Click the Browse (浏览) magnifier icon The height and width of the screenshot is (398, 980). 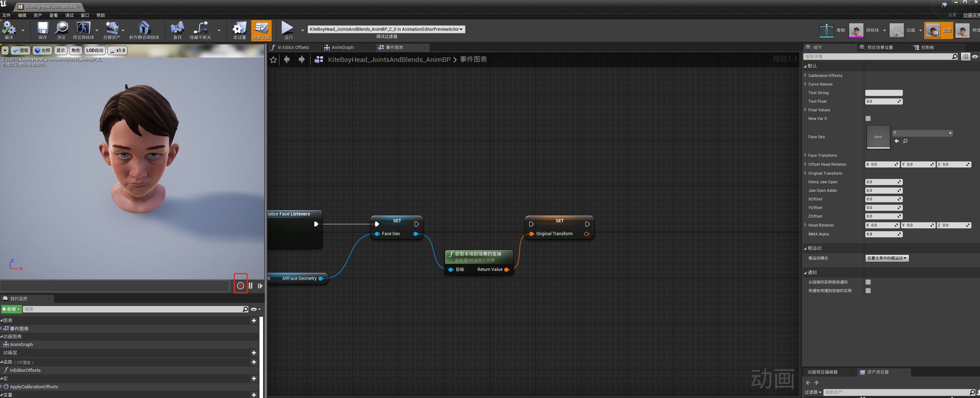[x=61, y=29]
